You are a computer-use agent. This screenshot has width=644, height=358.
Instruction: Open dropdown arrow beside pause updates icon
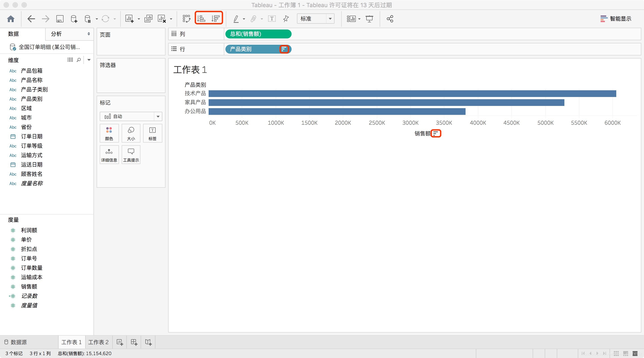click(x=97, y=19)
